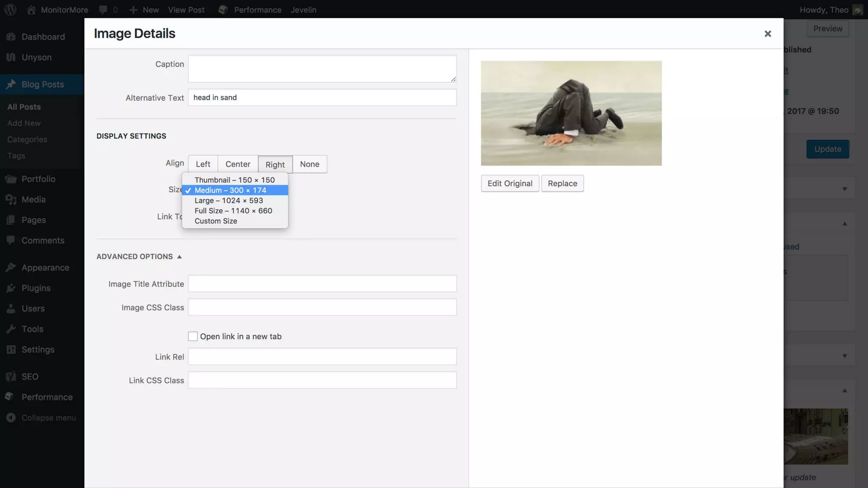Image resolution: width=868 pixels, height=488 pixels.
Task: Click the Edit Original button
Action: [x=510, y=183]
